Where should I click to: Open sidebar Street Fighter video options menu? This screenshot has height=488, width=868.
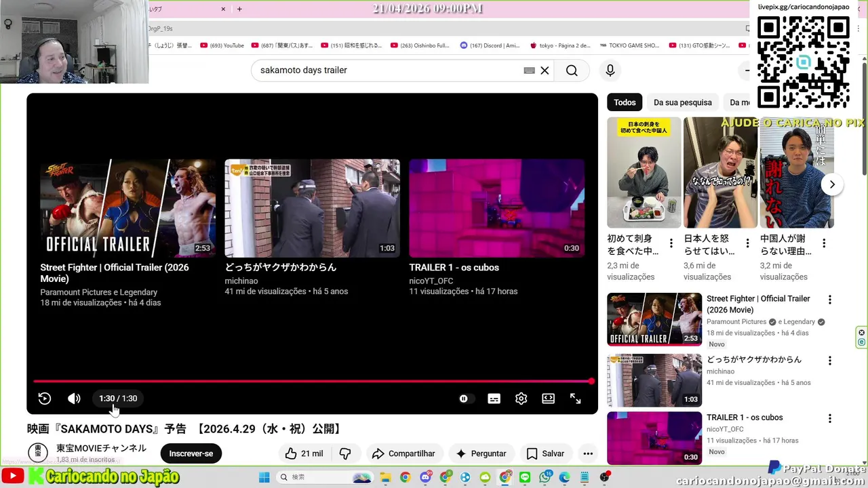pos(829,300)
